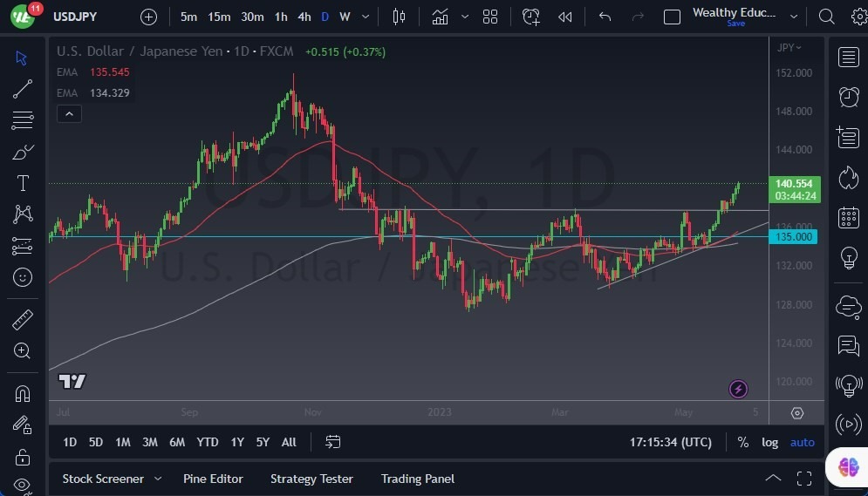The width and height of the screenshot is (868, 496).
Task: Open the data window panel
Action: (848, 137)
